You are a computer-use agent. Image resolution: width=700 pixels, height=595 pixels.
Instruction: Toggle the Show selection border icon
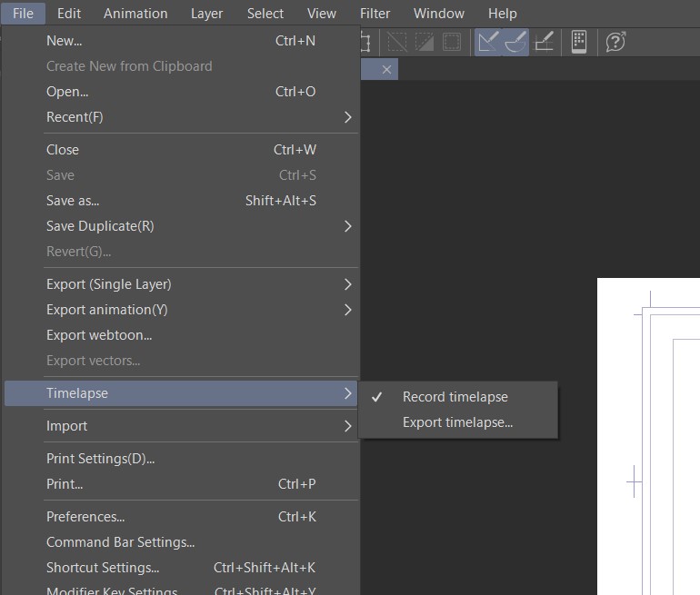point(452,43)
